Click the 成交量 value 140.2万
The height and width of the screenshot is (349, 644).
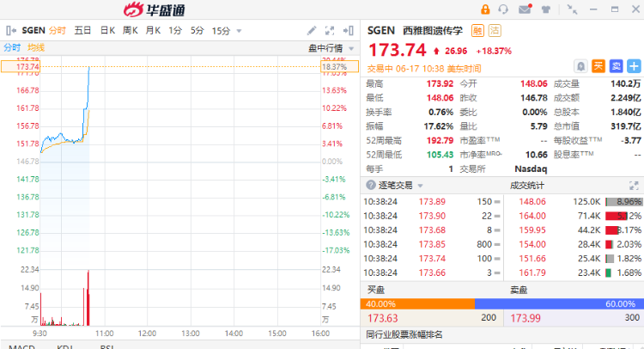[x=625, y=84]
